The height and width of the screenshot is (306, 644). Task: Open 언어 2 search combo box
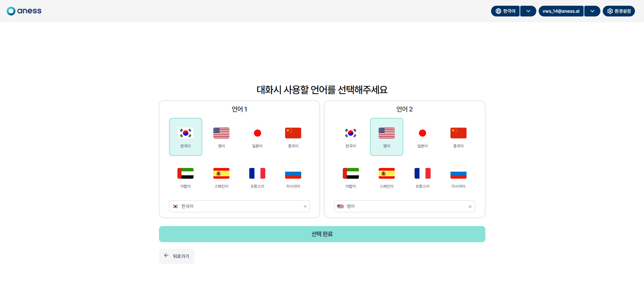405,206
